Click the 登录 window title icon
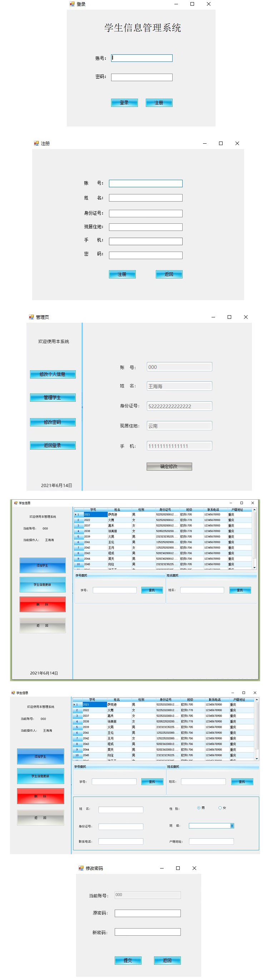268x980 pixels. click(x=72, y=4)
